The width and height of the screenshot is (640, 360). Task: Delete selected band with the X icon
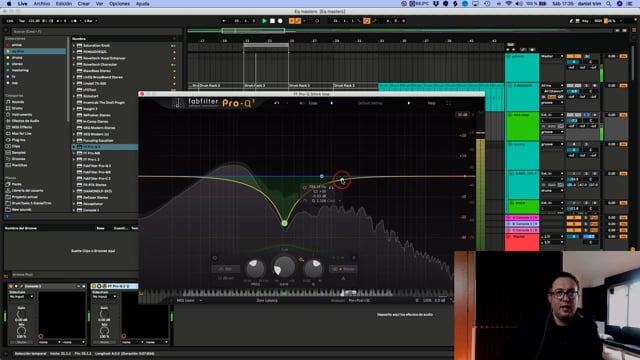(353, 258)
